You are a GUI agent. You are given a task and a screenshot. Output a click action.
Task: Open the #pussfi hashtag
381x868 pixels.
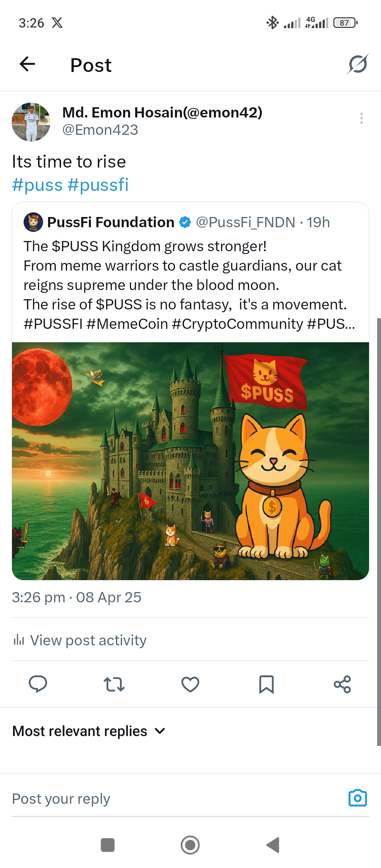pyautogui.click(x=98, y=185)
